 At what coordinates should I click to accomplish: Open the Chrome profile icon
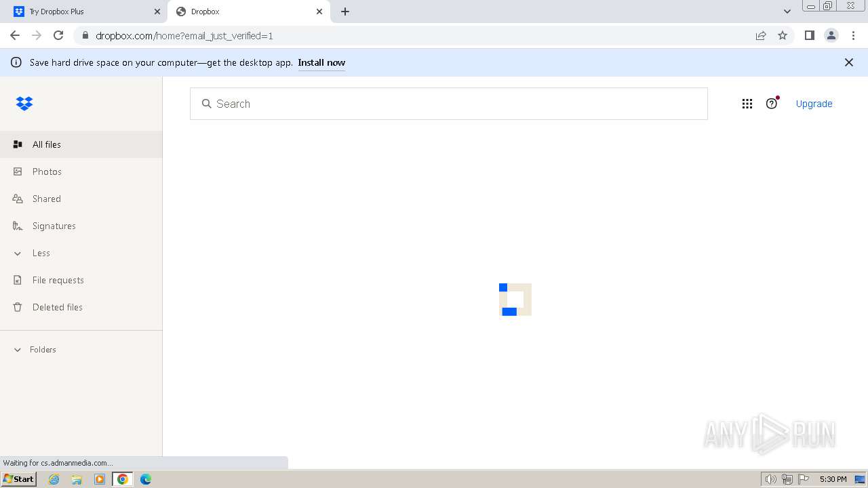[x=831, y=35]
